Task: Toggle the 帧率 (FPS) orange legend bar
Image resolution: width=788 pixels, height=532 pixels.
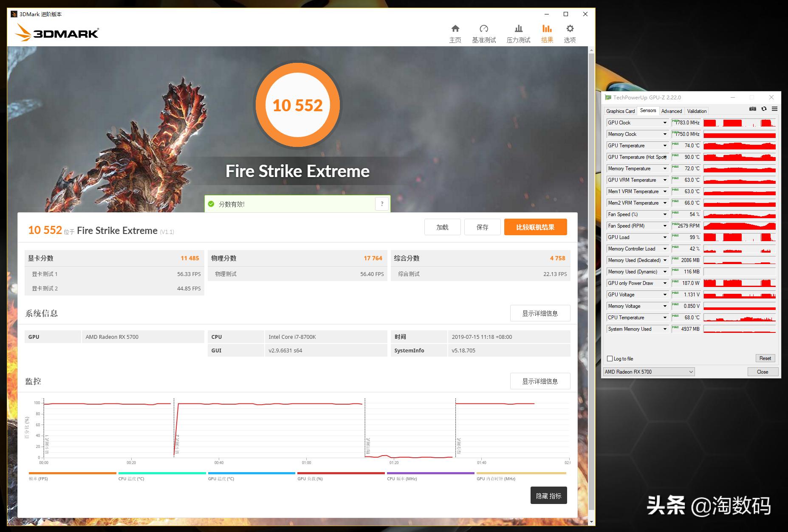Action: click(73, 473)
